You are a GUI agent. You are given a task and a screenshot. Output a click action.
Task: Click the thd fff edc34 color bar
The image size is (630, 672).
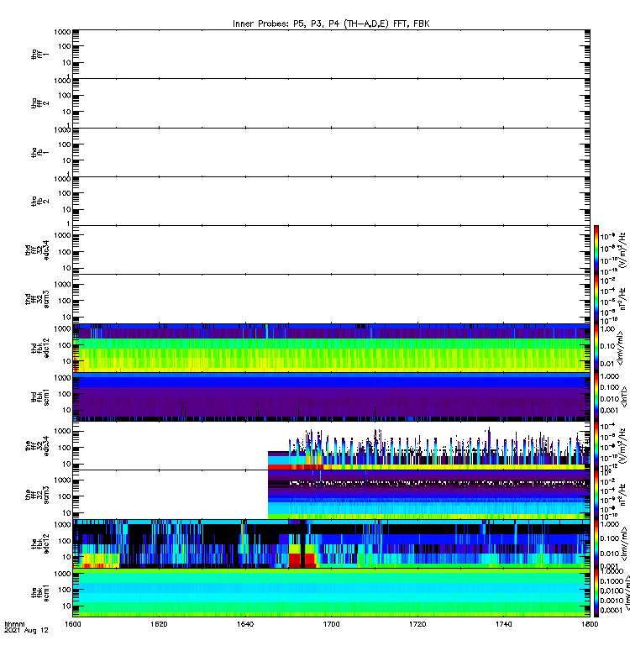coord(596,249)
